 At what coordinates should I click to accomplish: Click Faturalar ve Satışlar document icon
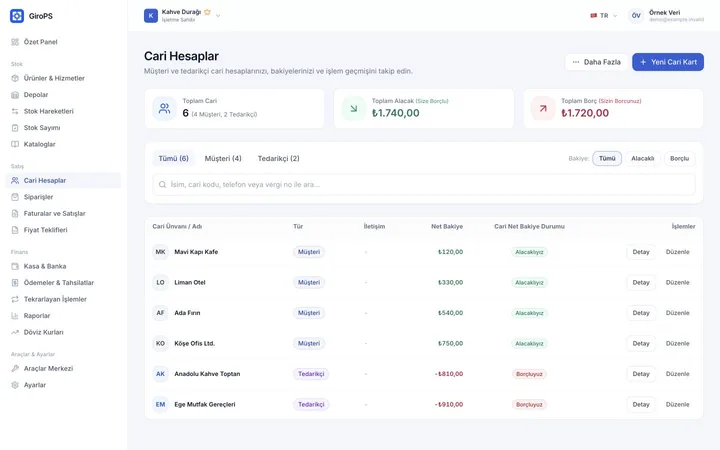[x=15, y=214]
